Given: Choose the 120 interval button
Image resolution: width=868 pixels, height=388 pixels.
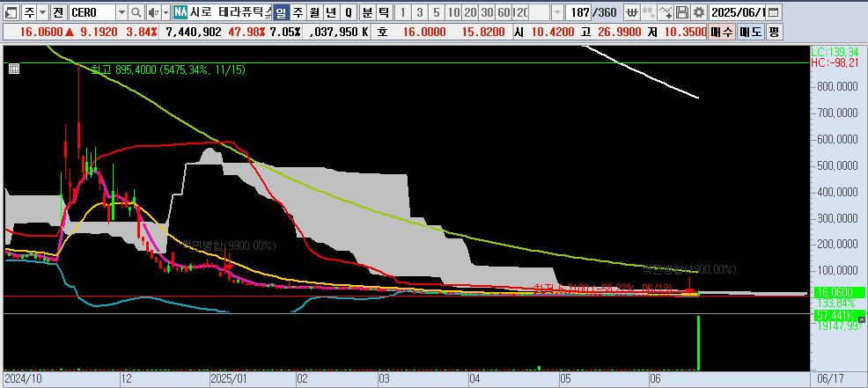Looking at the screenshot, I should click(520, 11).
